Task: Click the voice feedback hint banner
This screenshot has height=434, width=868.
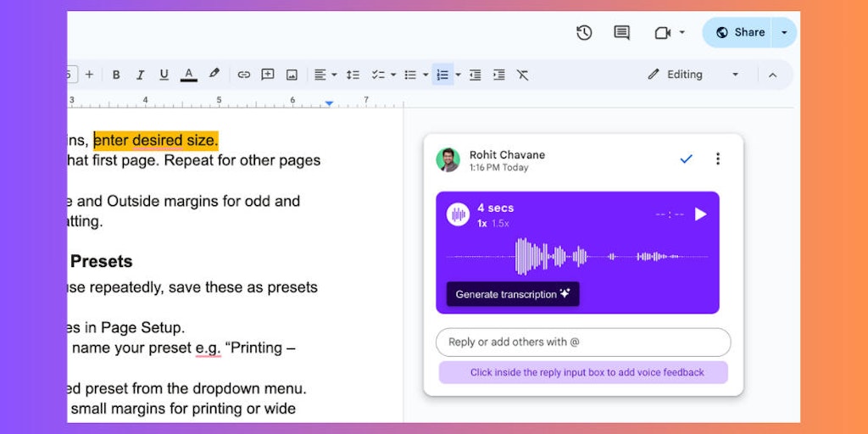Action: (x=583, y=373)
